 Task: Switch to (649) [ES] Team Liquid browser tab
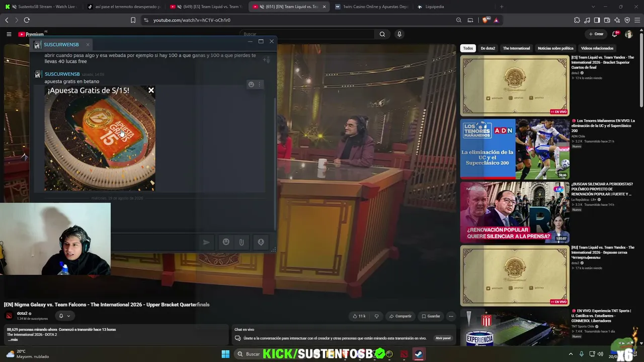[x=206, y=7]
